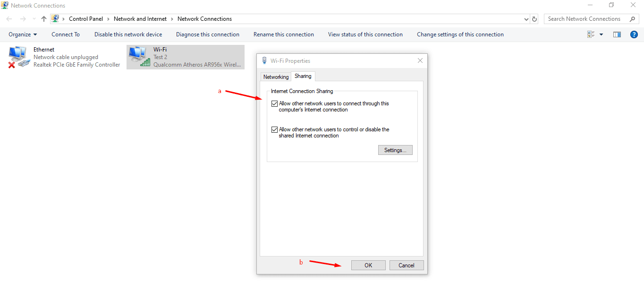Click the search magnifier icon

pos(633,19)
